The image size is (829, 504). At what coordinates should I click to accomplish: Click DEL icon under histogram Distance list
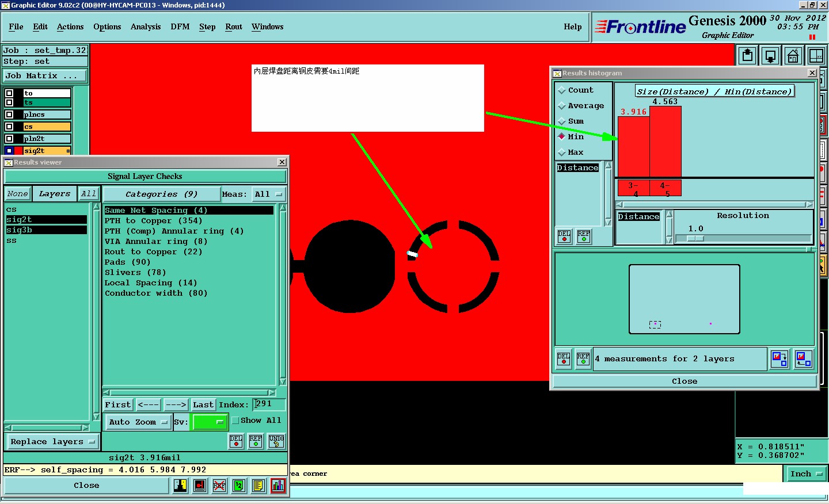(x=564, y=236)
